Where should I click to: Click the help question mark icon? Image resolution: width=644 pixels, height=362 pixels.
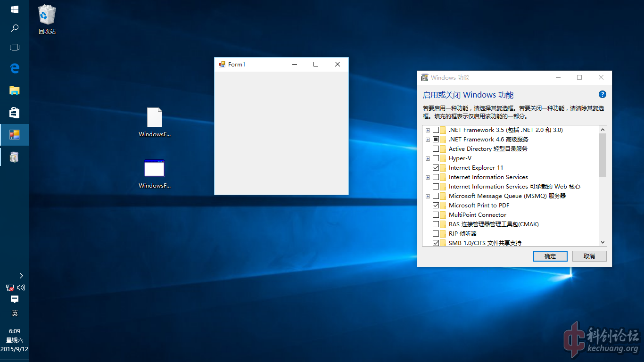(x=602, y=94)
